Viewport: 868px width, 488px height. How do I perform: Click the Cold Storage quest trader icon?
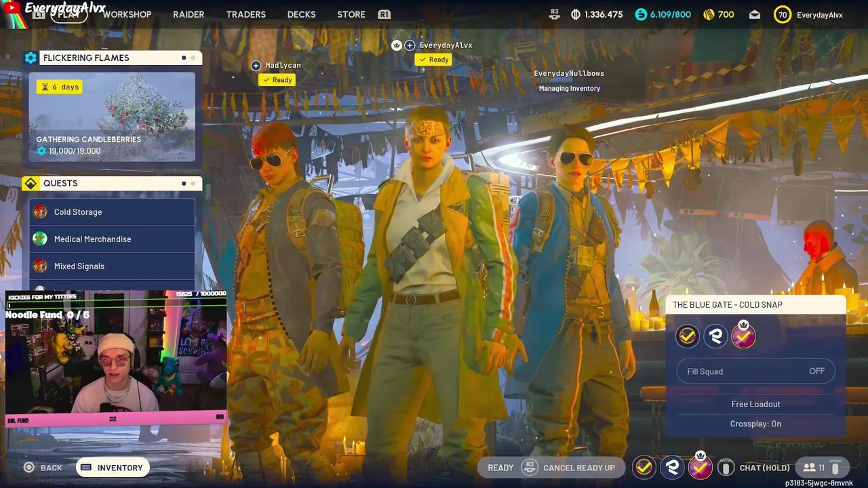(40, 211)
